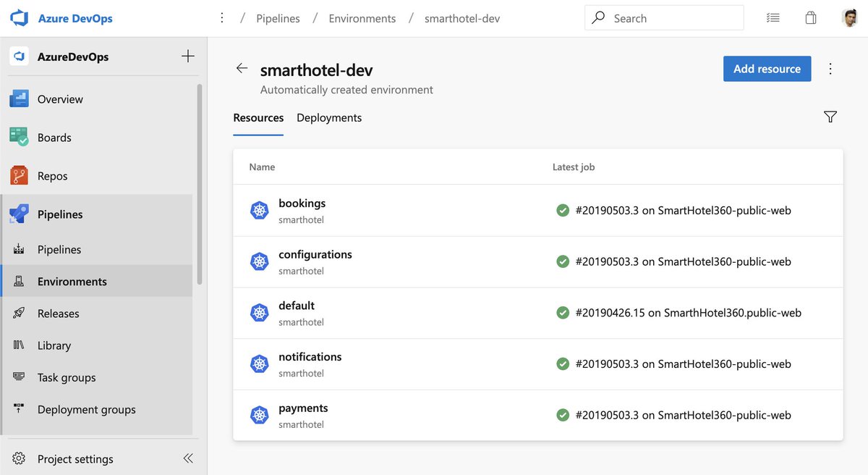Open the Releases section
Image resolution: width=868 pixels, height=475 pixels.
click(59, 313)
